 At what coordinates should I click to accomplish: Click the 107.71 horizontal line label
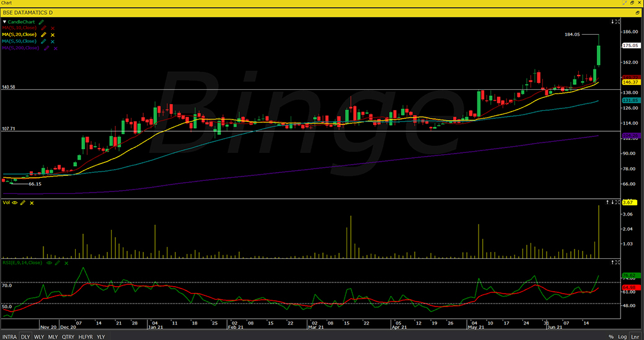click(x=9, y=129)
